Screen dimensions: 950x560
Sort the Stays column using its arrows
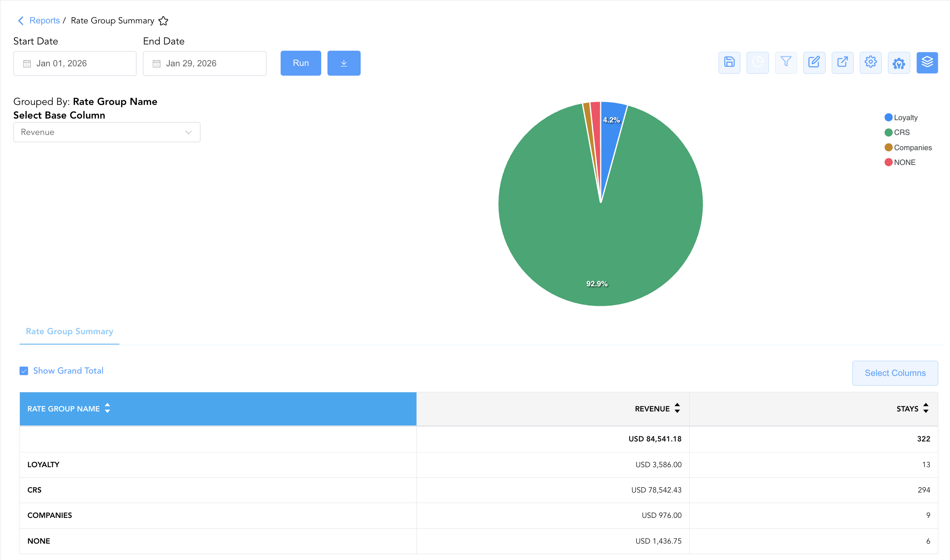point(926,408)
